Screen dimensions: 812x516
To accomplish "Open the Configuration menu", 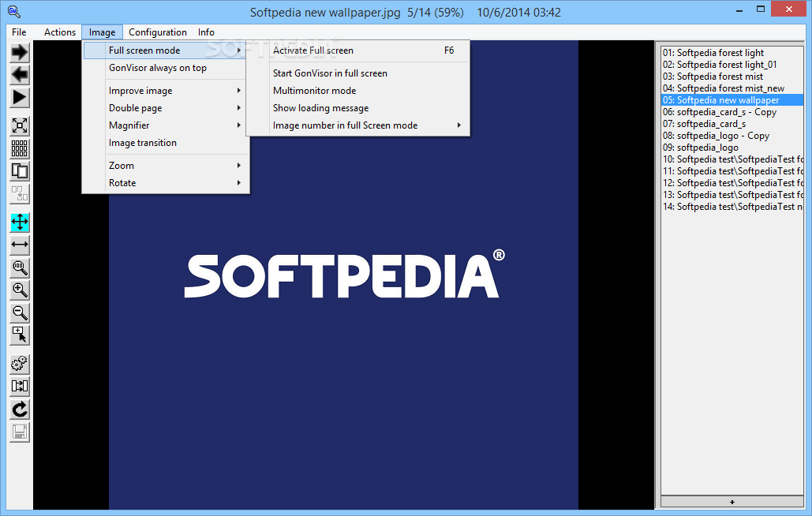I will (158, 32).
